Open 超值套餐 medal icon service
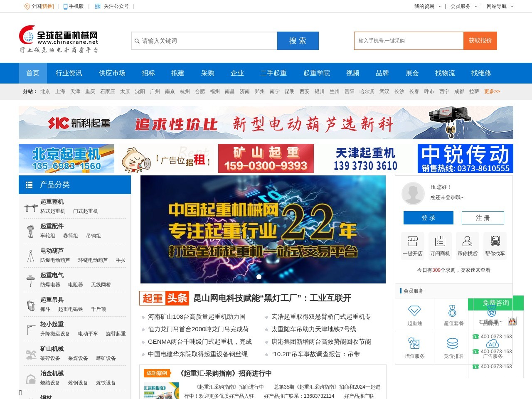The width and height of the screenshot is (532, 399). [x=452, y=310]
